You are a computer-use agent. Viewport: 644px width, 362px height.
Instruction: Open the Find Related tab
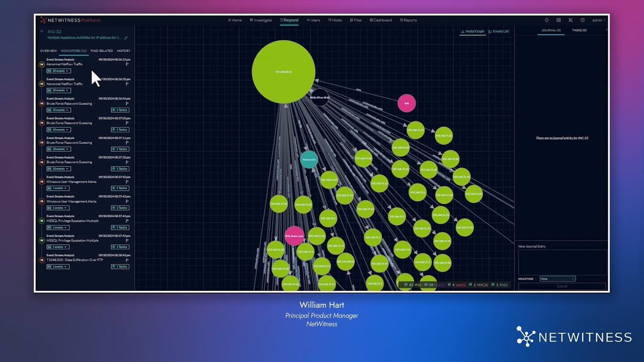pos(102,51)
